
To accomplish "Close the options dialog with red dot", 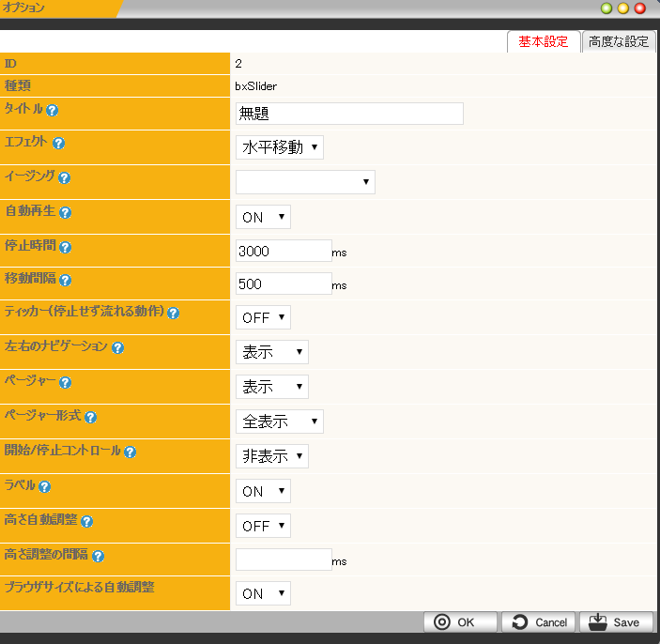I will pos(639,8).
